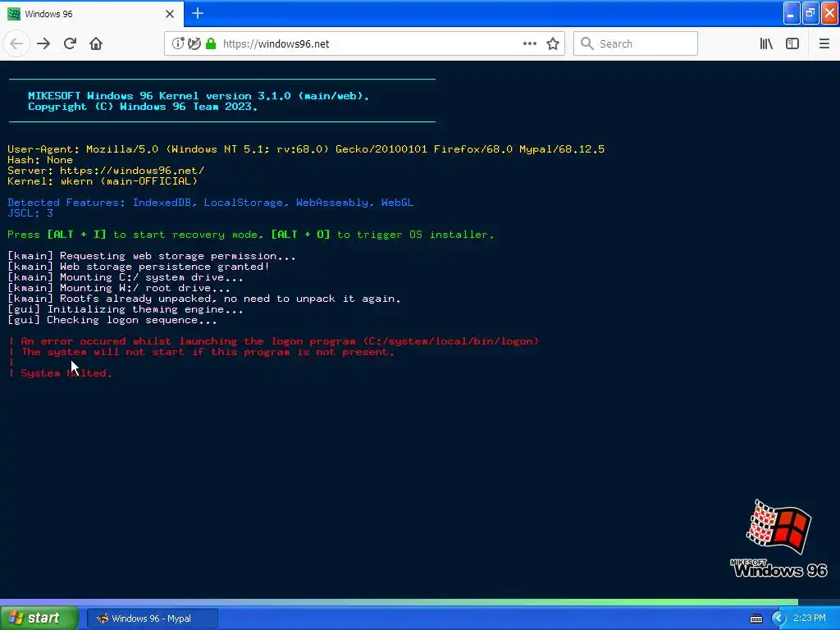This screenshot has width=840, height=630.
Task: Open the hamburger application menu
Action: (x=824, y=43)
